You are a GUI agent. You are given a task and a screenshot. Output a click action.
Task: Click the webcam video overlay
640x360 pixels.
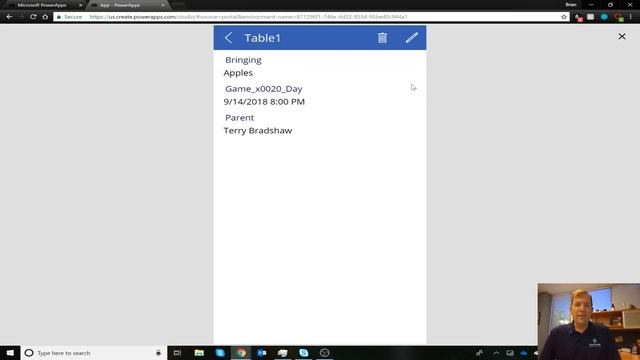tap(589, 322)
